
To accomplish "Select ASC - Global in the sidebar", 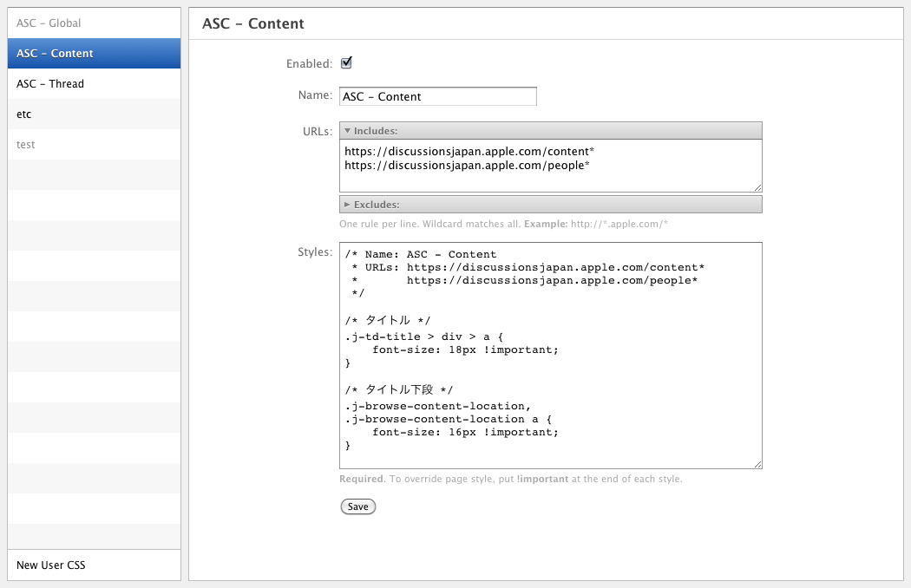I will click(x=49, y=23).
